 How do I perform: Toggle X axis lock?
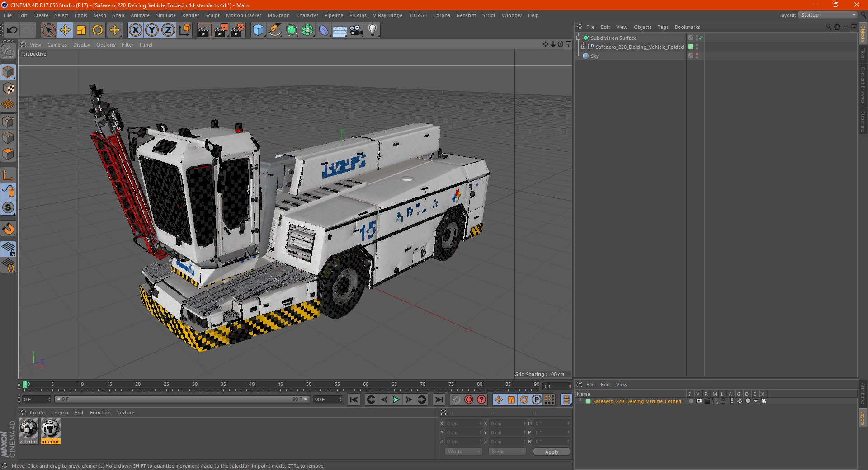pos(135,30)
